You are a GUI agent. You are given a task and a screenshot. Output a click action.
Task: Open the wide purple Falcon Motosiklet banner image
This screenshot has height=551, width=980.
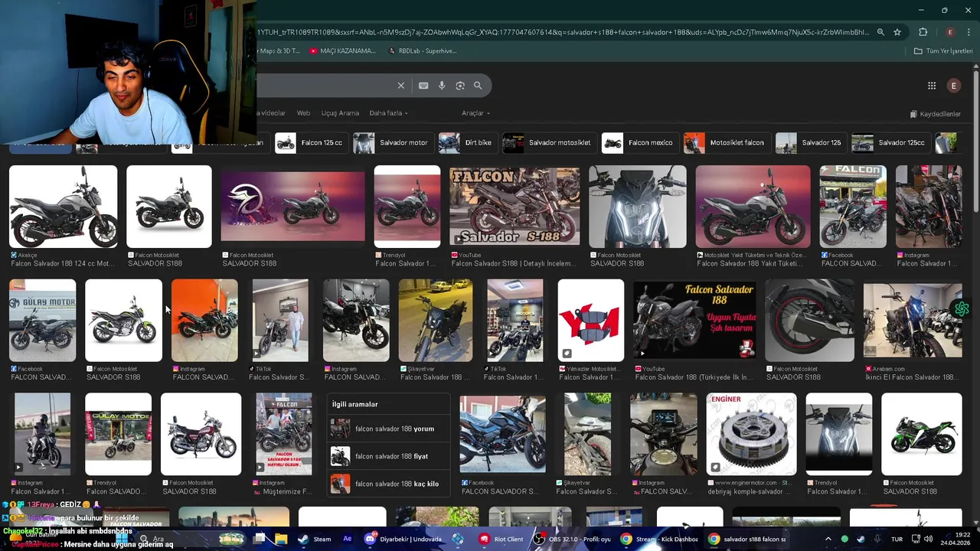(x=292, y=207)
